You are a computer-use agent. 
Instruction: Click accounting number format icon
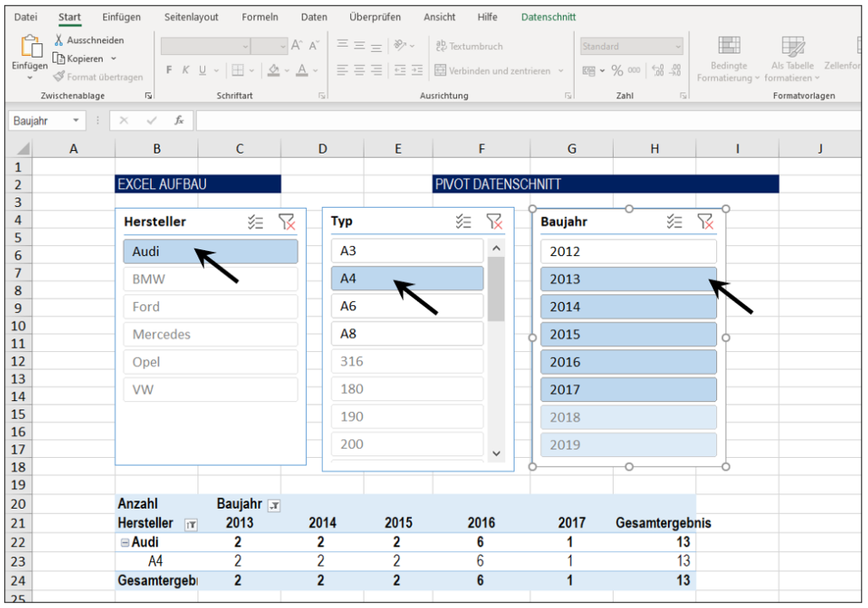[x=588, y=70]
